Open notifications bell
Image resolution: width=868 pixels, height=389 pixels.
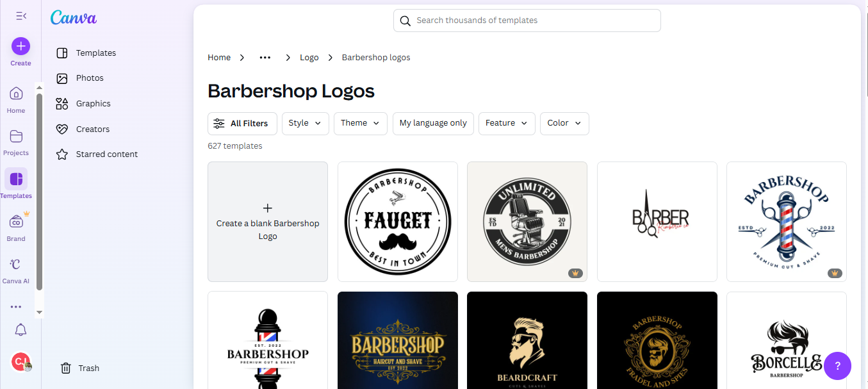[20, 329]
